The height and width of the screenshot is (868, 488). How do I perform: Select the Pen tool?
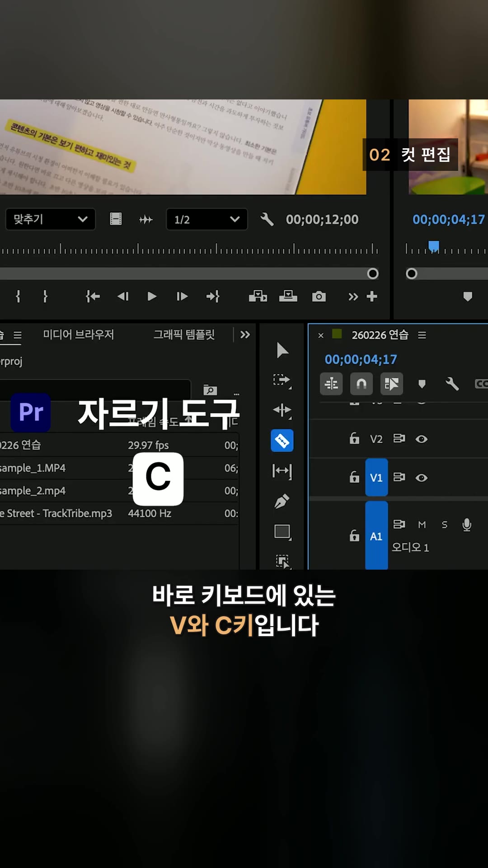point(282,501)
